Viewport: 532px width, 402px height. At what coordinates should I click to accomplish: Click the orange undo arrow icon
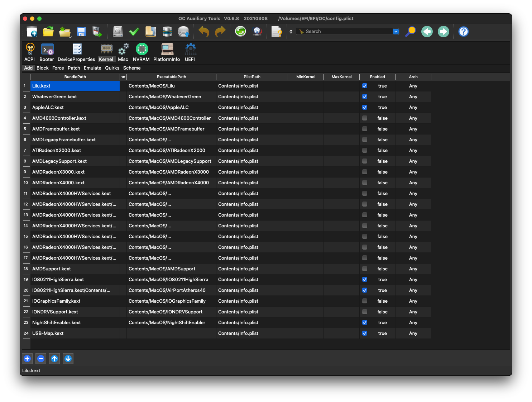[x=203, y=32]
